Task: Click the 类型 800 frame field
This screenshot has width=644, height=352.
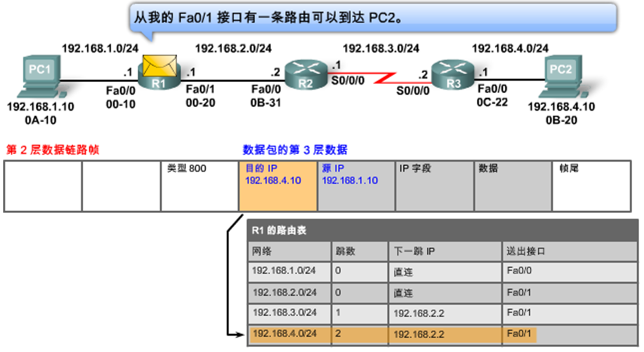Action: pos(200,186)
